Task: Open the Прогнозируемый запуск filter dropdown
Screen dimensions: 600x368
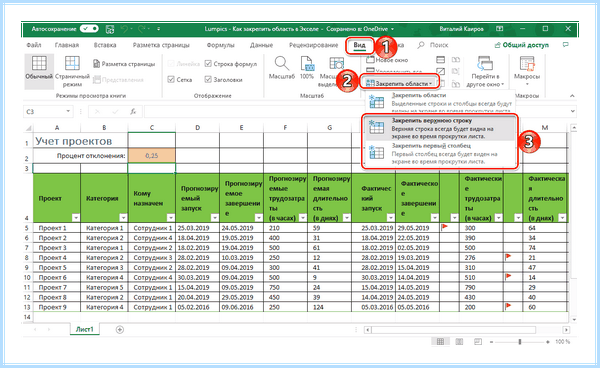Action: [x=215, y=218]
